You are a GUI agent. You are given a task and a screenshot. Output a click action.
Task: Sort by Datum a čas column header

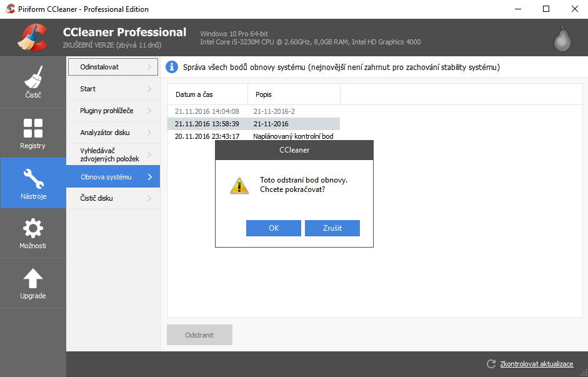click(x=207, y=94)
